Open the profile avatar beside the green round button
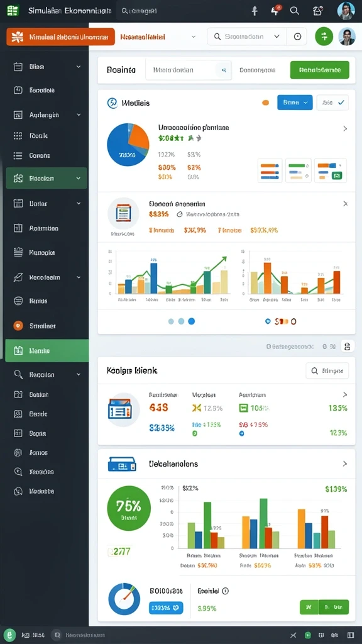The width and height of the screenshot is (362, 644). [x=347, y=36]
